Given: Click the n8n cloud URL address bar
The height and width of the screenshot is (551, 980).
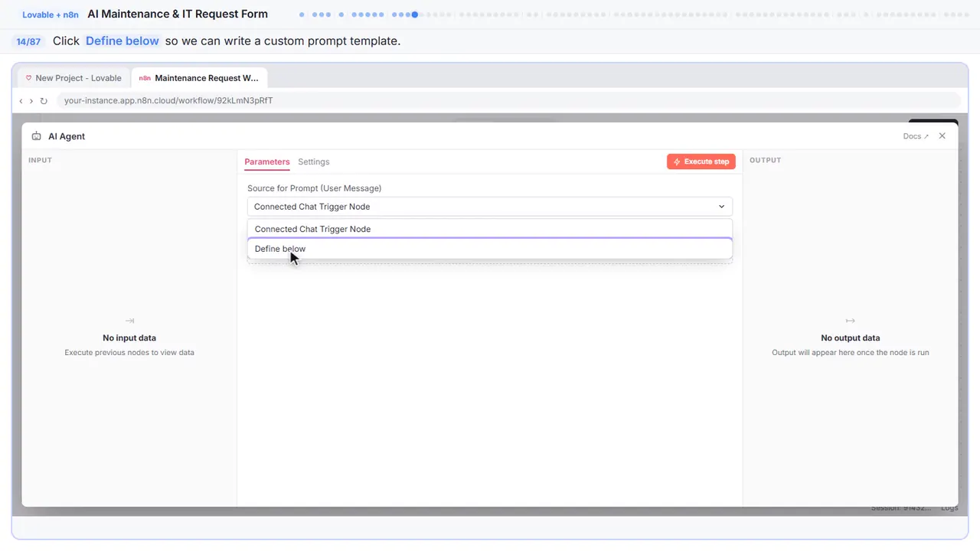Looking at the screenshot, I should coord(508,100).
